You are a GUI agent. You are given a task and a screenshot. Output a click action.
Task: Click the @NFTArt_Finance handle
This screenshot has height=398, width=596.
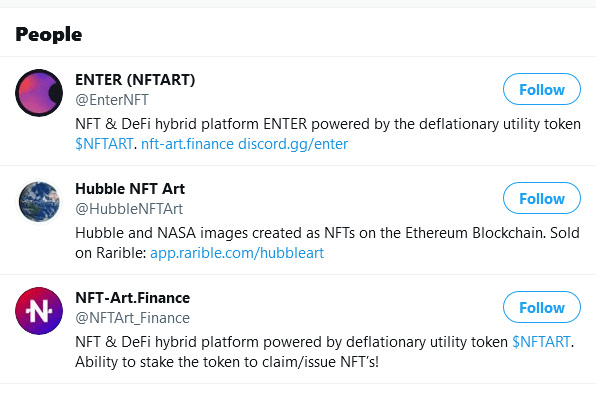click(x=132, y=318)
